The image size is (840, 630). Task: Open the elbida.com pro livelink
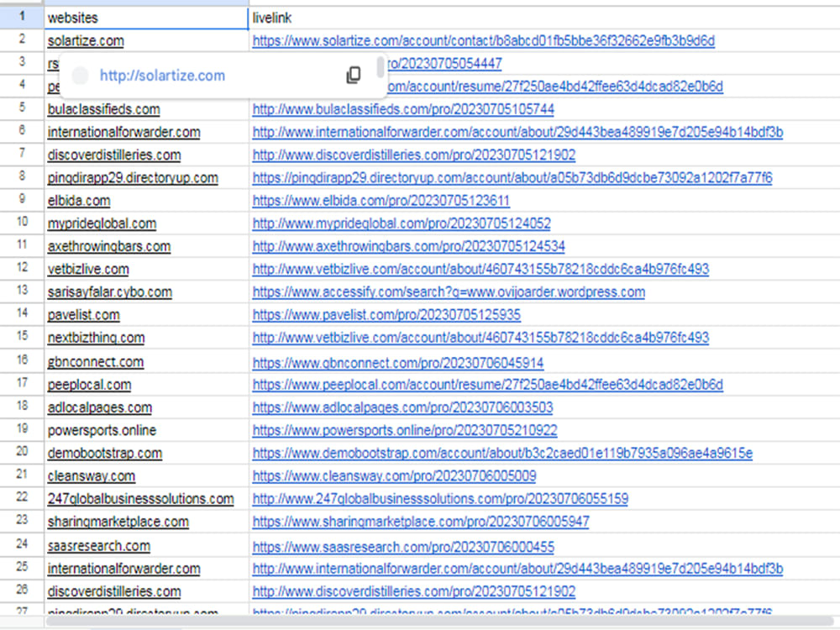381,201
